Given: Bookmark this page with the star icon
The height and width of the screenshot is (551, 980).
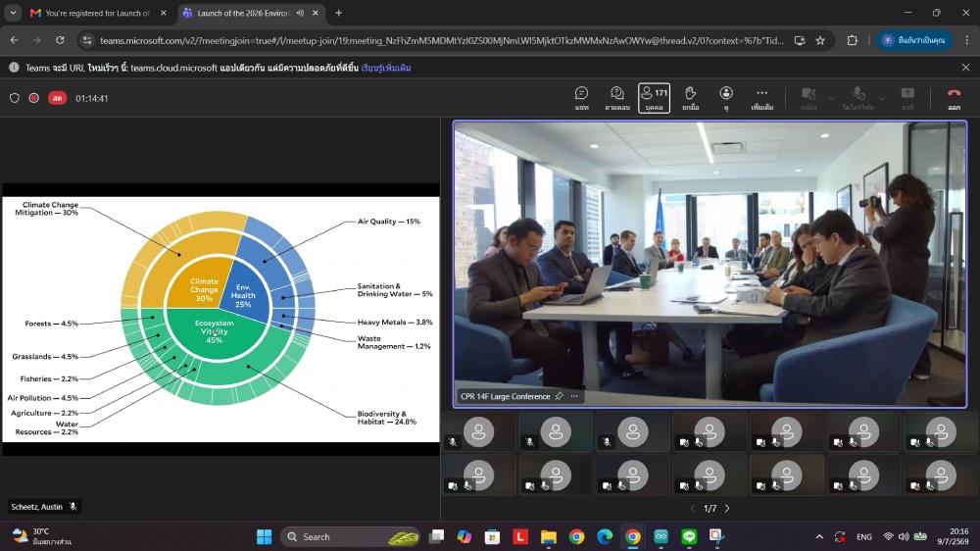Looking at the screenshot, I should (x=820, y=40).
